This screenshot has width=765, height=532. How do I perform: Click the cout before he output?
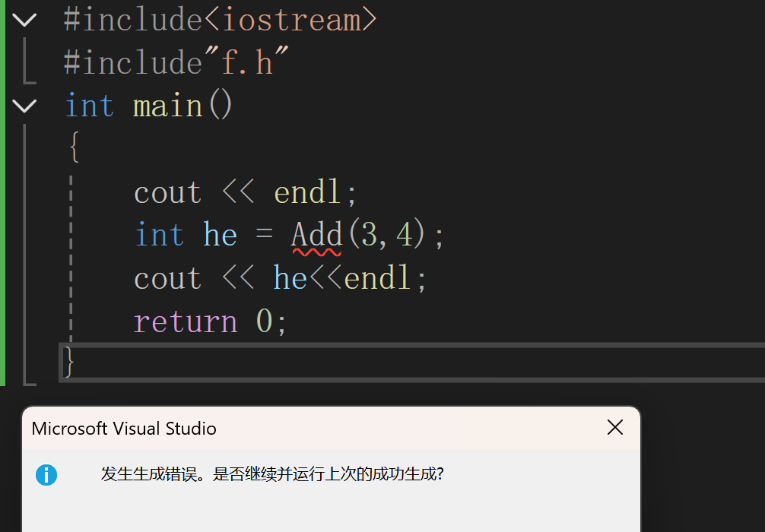(167, 279)
